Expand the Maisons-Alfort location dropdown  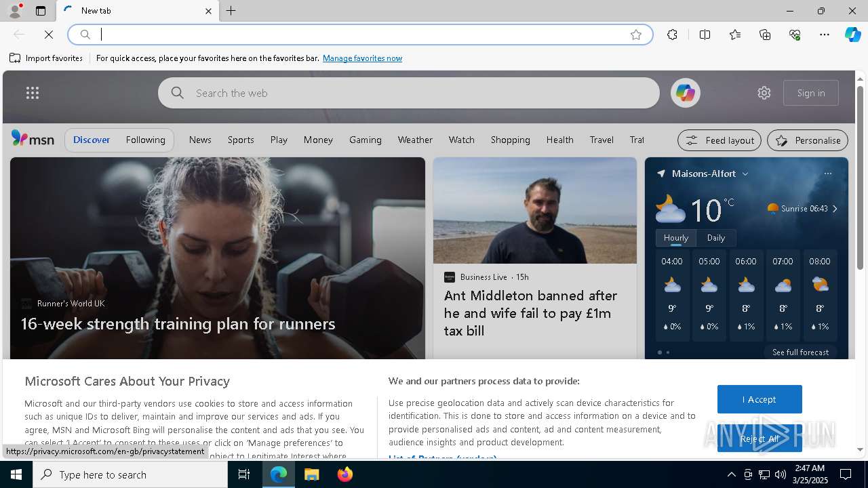(745, 174)
